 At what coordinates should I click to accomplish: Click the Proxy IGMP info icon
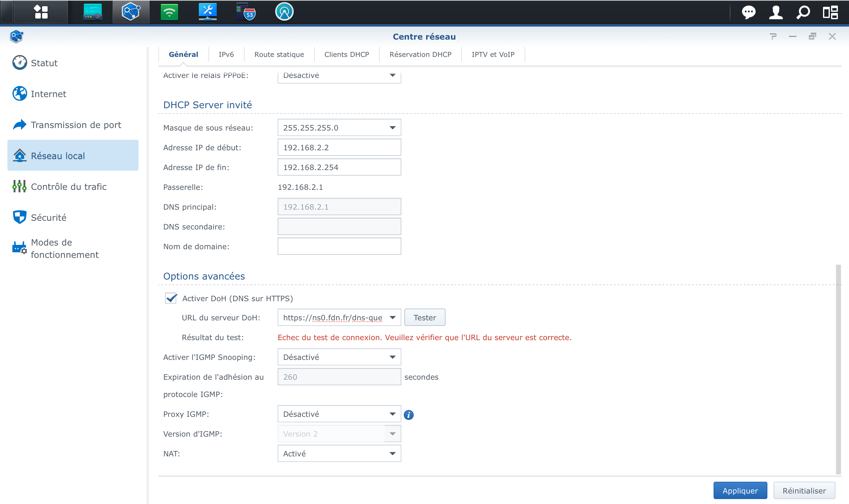pyautogui.click(x=408, y=415)
